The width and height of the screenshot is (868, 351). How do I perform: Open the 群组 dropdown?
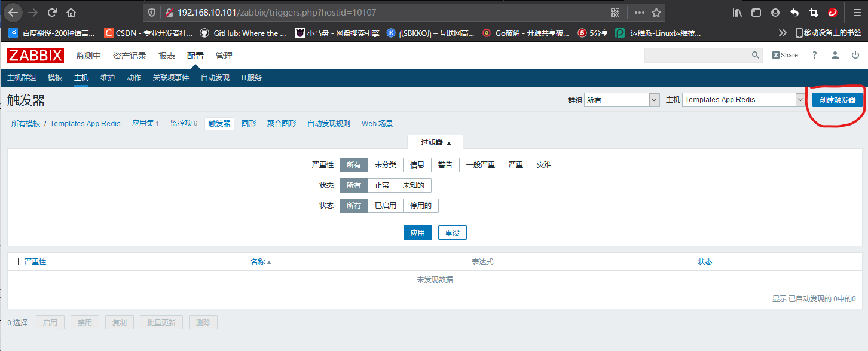[x=622, y=100]
